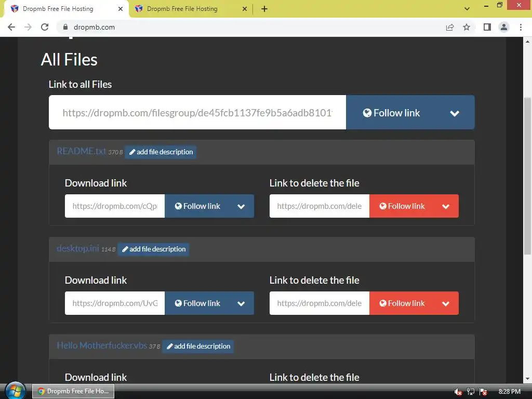This screenshot has height=399, width=532.
Task: Click the README.txt size label 370 B
Action: pos(115,152)
